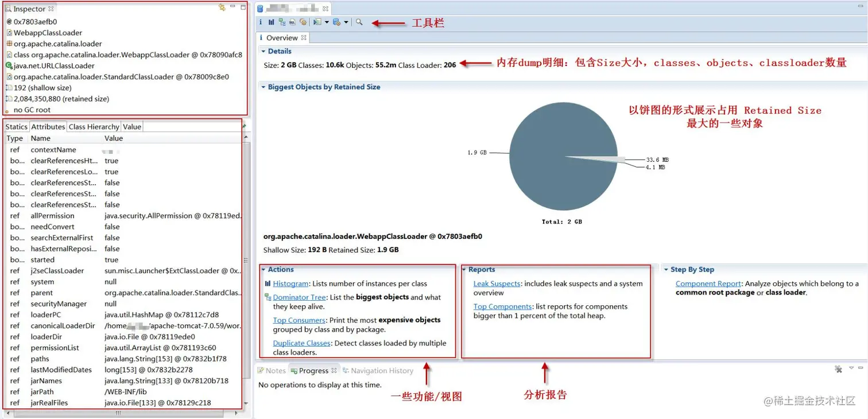Collapse the Step By Step section
Image resolution: width=868 pixels, height=419 pixels.
pos(666,270)
